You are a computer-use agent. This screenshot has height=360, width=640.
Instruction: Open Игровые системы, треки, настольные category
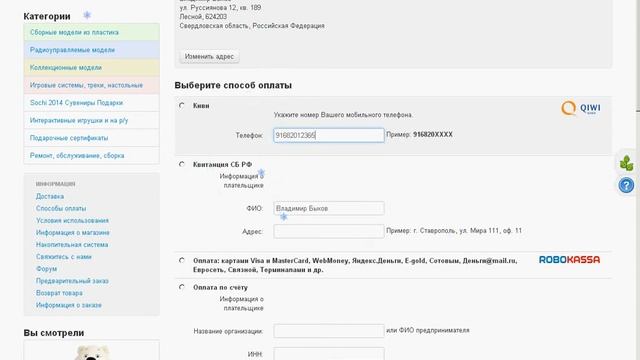(91, 85)
